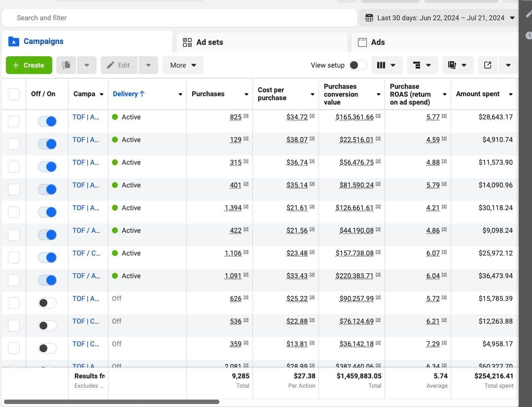Click the pencil icon on right sidebar
Image resolution: width=532 pixels, height=407 pixels.
click(528, 14)
